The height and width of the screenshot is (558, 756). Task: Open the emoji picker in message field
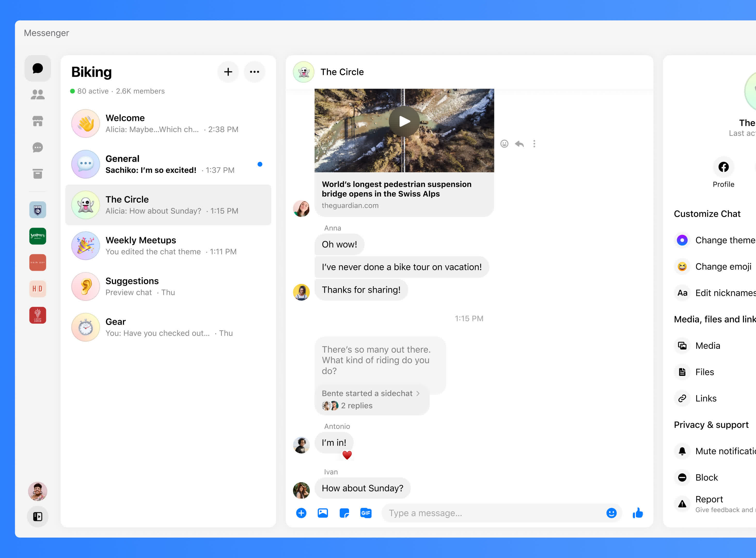coord(612,513)
